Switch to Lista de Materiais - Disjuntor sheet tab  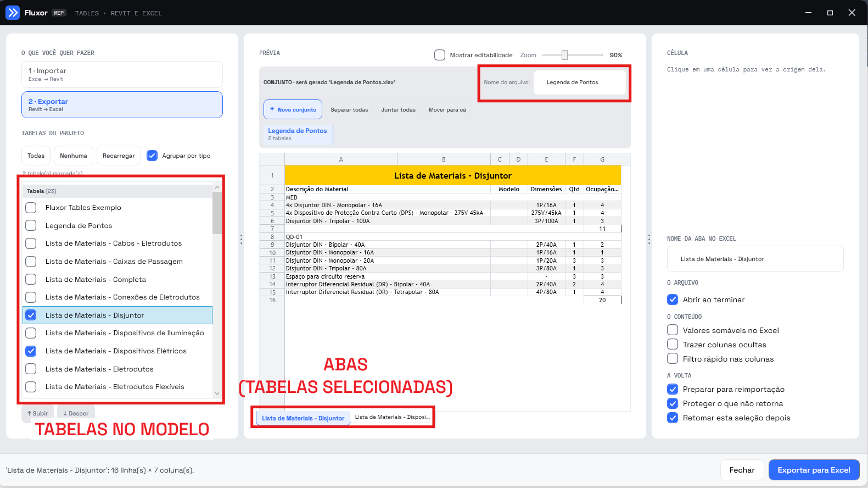pos(303,418)
